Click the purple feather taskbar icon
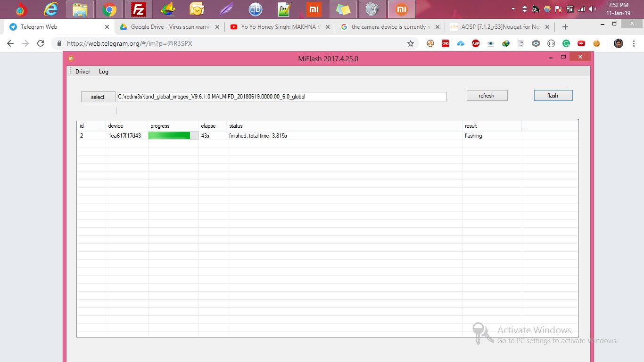Image resolution: width=644 pixels, height=362 pixels. [226, 9]
